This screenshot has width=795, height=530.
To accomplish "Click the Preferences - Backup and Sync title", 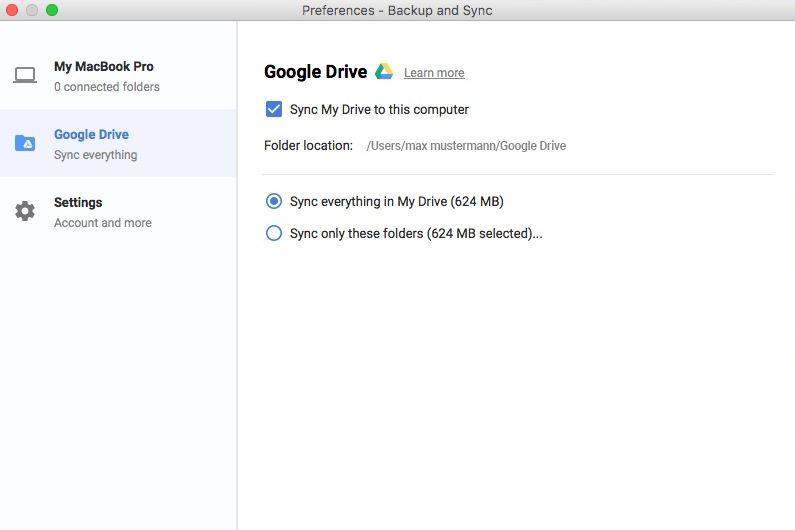I will (x=397, y=10).
